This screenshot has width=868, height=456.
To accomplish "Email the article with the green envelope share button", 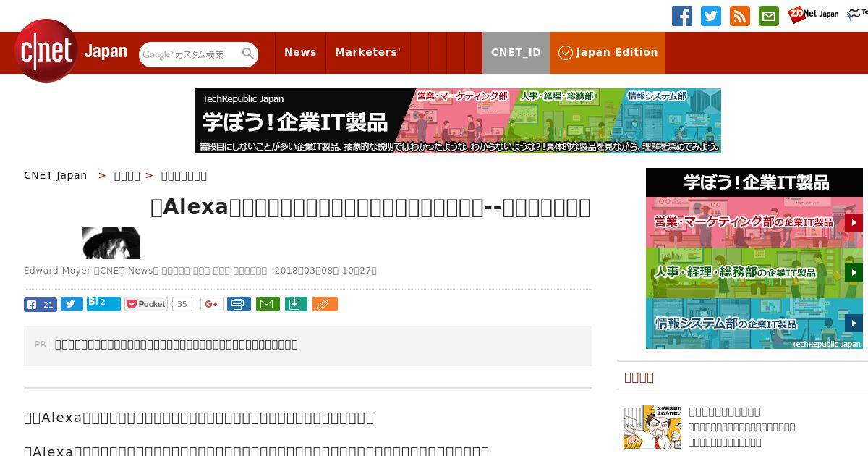I will point(267,304).
